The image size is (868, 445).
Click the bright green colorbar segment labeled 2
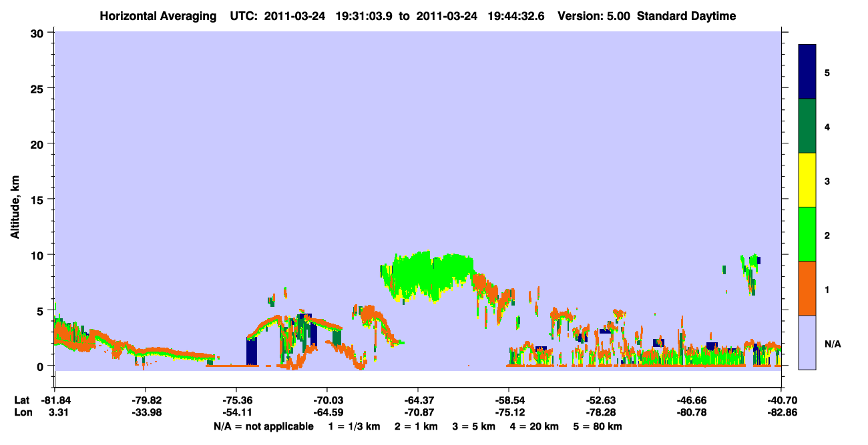(807, 234)
